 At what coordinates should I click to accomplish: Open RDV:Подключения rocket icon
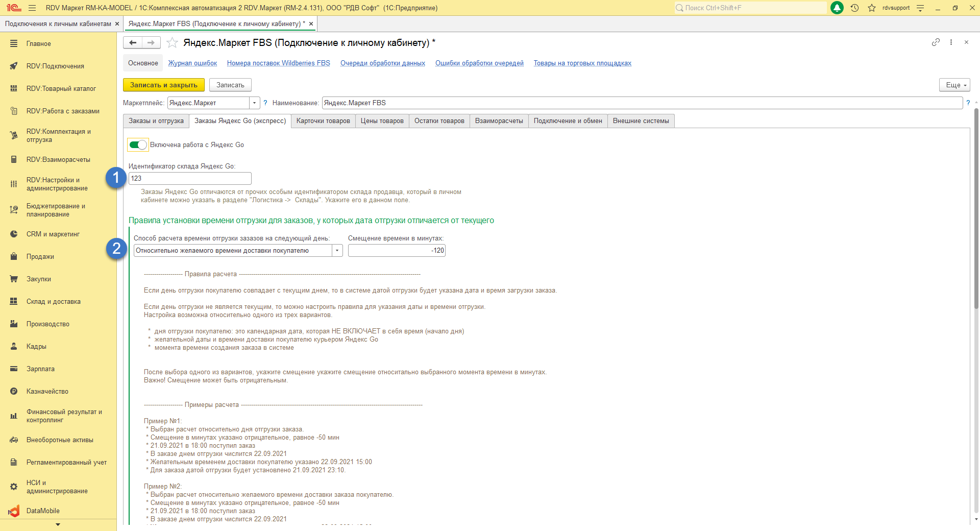tap(14, 66)
